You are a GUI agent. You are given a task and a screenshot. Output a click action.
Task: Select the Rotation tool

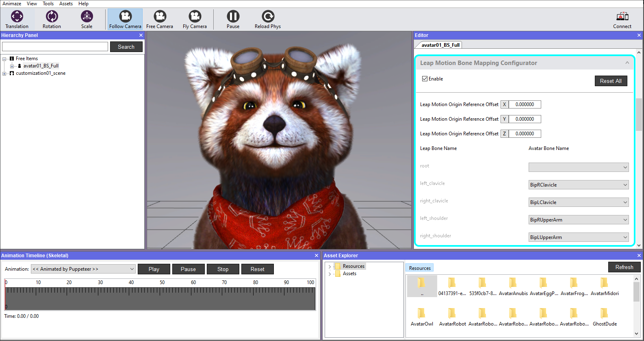coord(52,20)
